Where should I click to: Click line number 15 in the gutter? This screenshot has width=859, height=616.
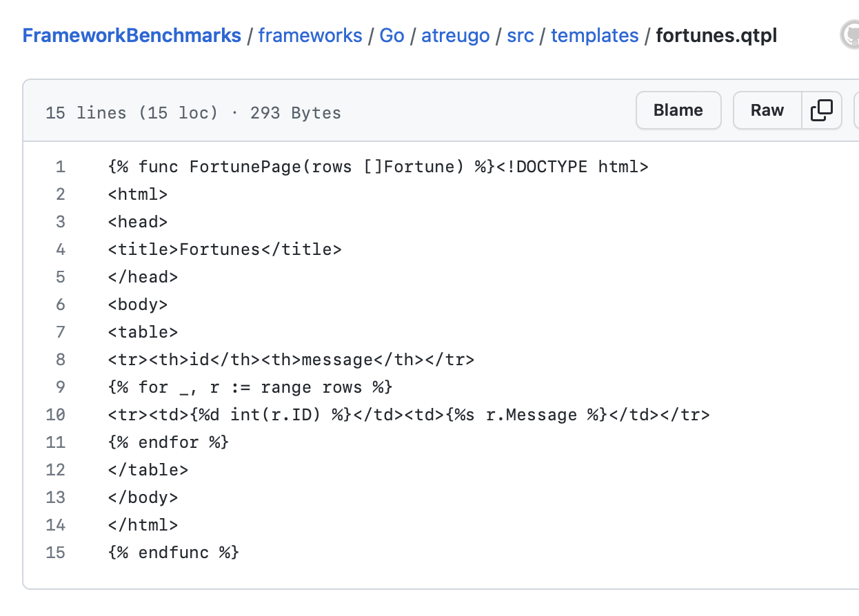coord(56,553)
